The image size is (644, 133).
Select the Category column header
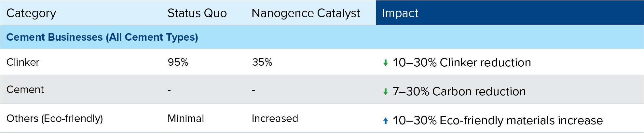click(x=31, y=13)
